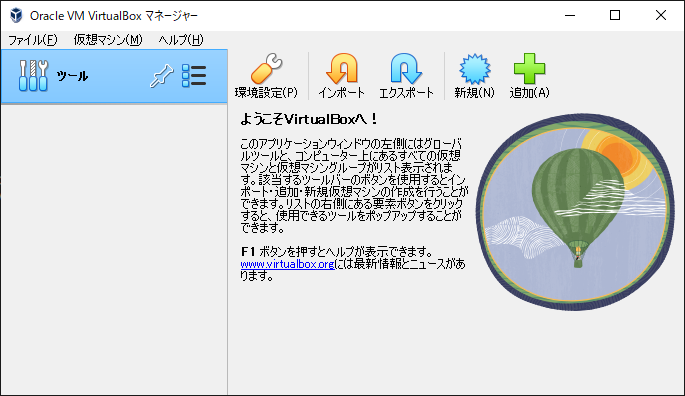Open the 仮想マシン(M) menu
Viewport: 685px width, 396px height.
(108, 40)
